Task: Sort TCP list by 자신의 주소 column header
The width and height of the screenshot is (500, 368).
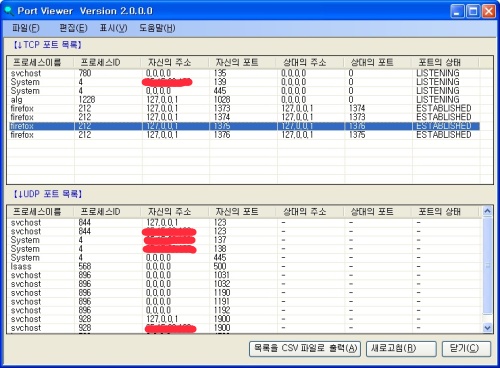Action: point(176,62)
